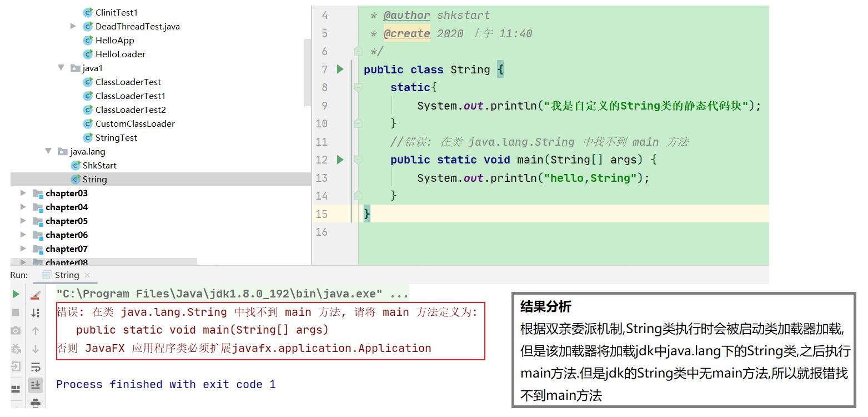Collapse the java.lang package

pyautogui.click(x=48, y=151)
